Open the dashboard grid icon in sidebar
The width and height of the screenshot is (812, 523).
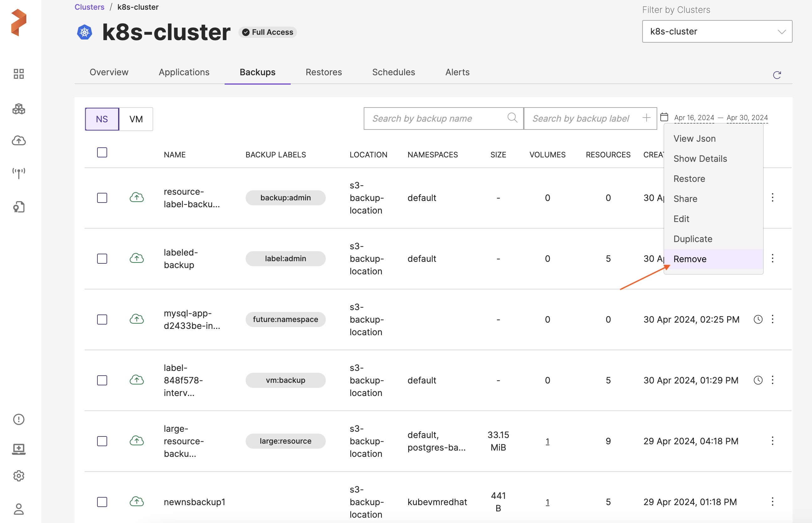[19, 74]
